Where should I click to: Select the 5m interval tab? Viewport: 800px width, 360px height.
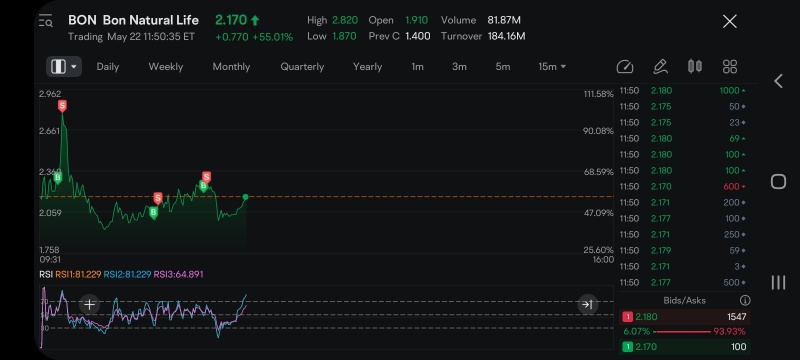(x=503, y=67)
